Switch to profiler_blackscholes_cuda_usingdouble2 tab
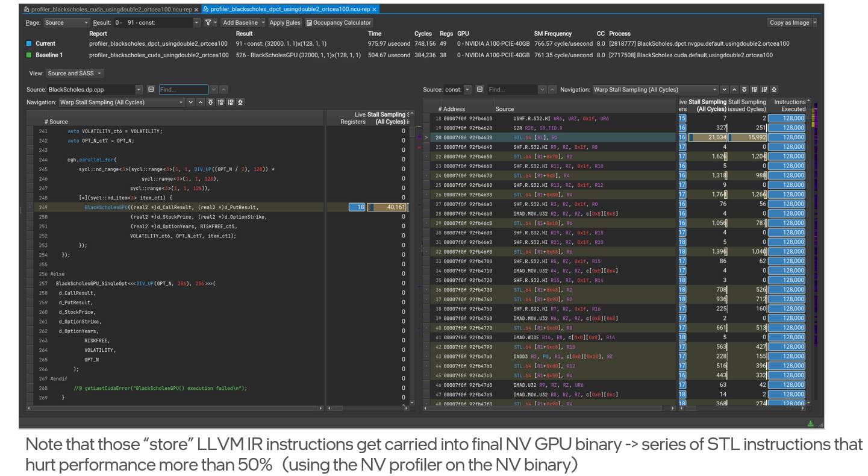Screen dimensions: 868x476 pos(110,10)
